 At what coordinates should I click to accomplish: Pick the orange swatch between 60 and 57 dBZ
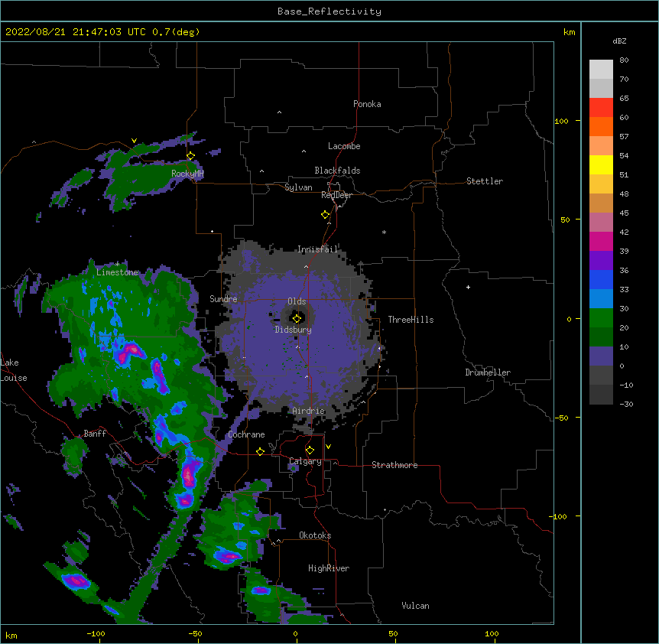pos(601,126)
